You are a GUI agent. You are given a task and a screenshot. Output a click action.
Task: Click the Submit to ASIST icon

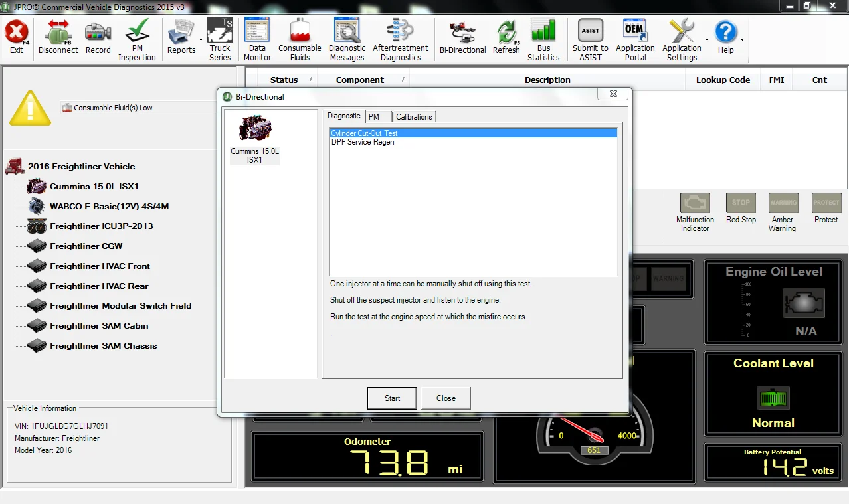point(591,40)
